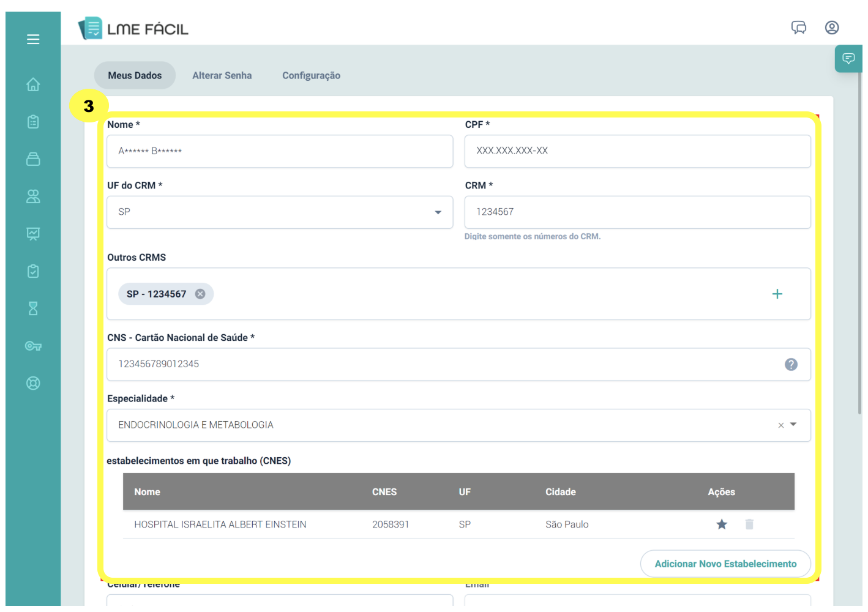Open the hamburger menu in sidebar
Viewport: 868px width, 612px height.
pyautogui.click(x=33, y=39)
